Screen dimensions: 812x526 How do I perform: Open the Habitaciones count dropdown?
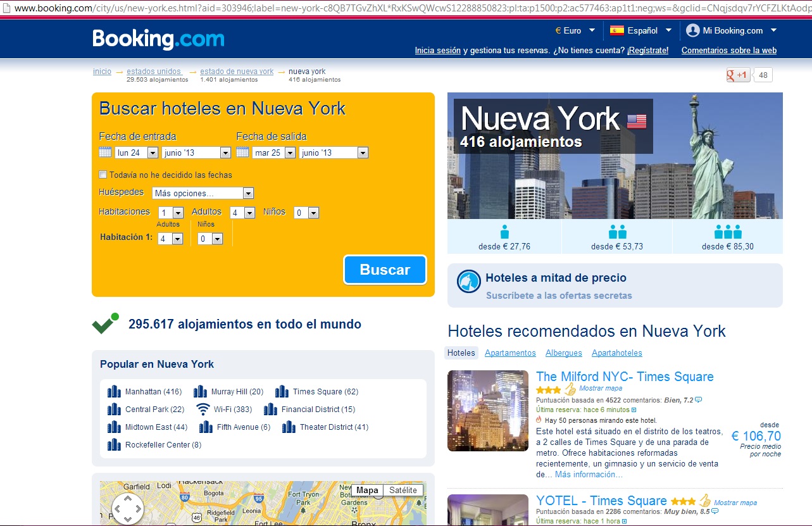point(171,213)
